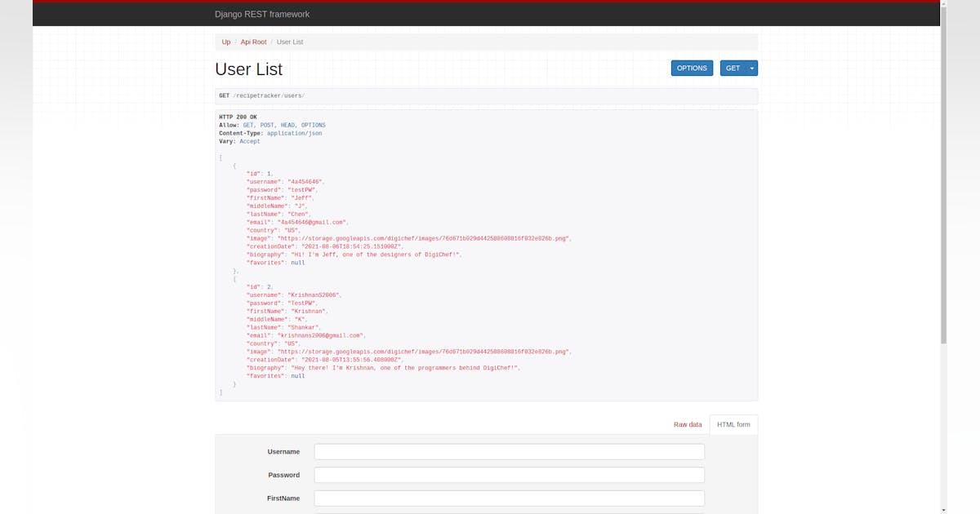Click the vertical scrollbar thumb
The height and width of the screenshot is (514, 980).
[x=944, y=171]
